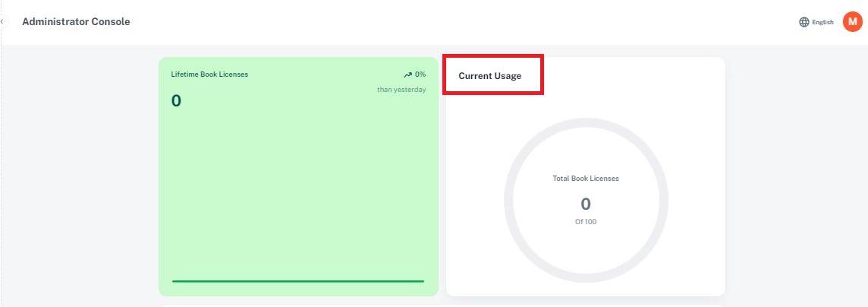Select the Current Usage heading
868x307 pixels.
(489, 76)
